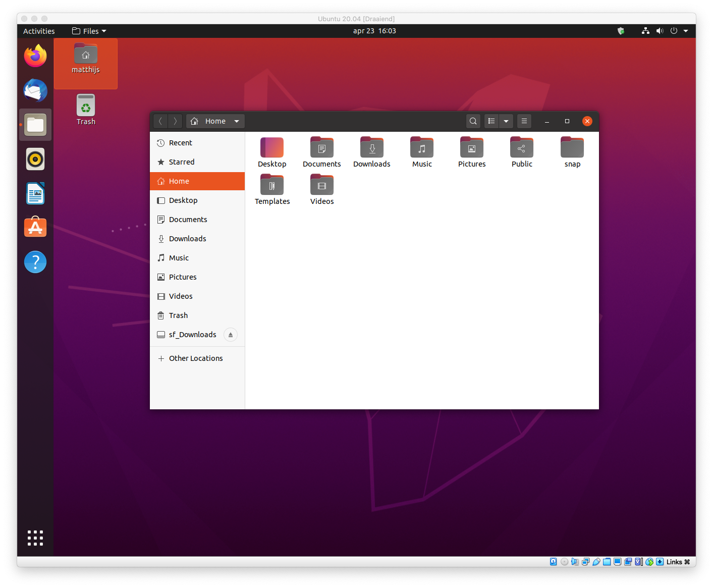Click Trash in the Files sidebar
The width and height of the screenshot is (713, 588).
(x=178, y=315)
